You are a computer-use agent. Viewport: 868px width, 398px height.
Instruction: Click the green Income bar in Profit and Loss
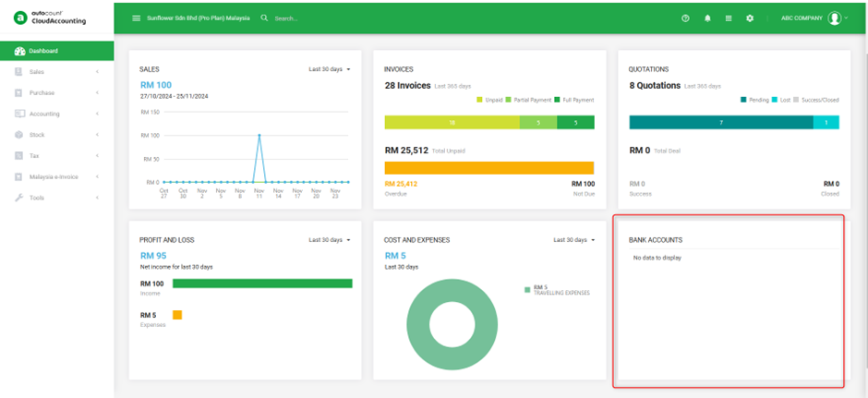(x=262, y=283)
